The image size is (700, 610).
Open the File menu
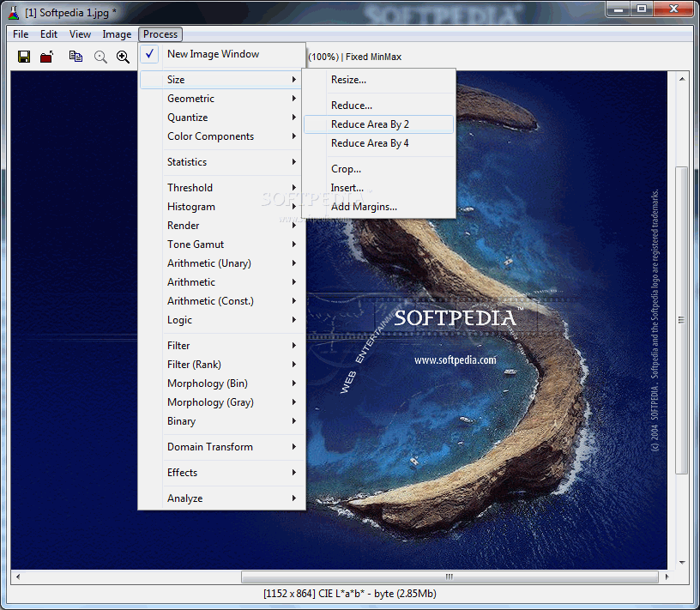point(21,34)
